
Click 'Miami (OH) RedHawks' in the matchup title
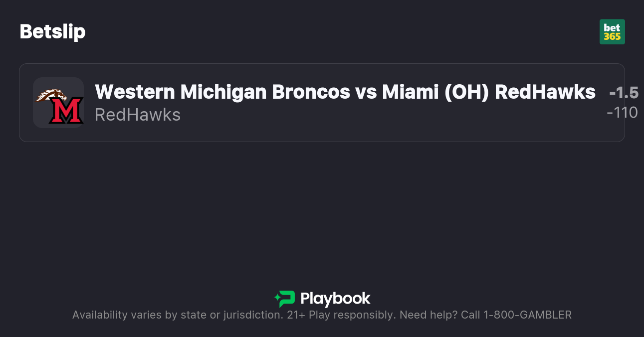pos(489,92)
